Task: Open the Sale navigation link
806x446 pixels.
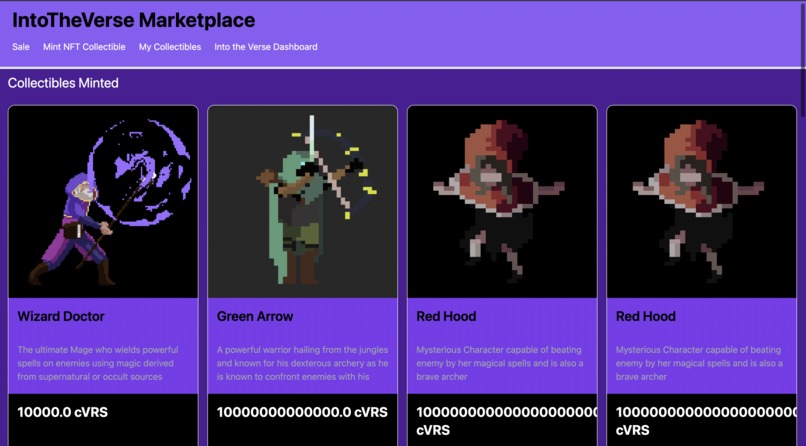Action: [21, 47]
